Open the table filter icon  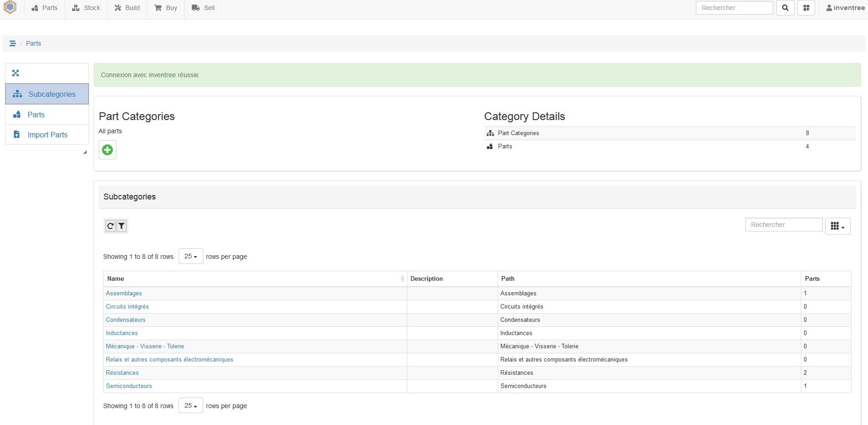[x=121, y=226]
